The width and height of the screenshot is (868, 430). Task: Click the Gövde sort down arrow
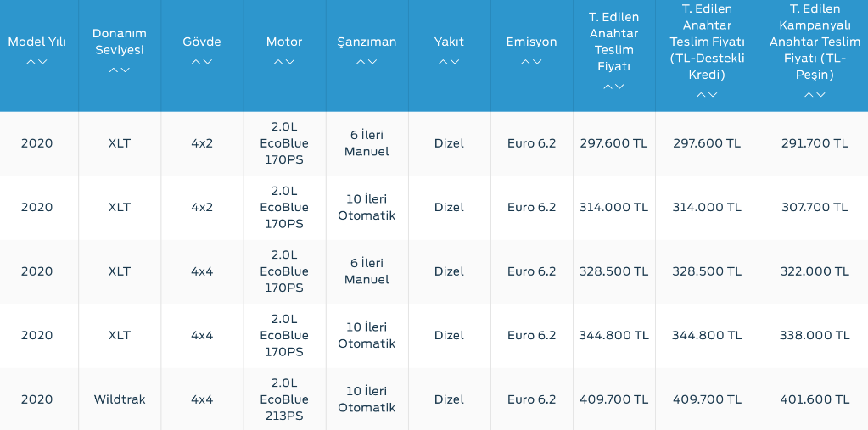point(208,62)
